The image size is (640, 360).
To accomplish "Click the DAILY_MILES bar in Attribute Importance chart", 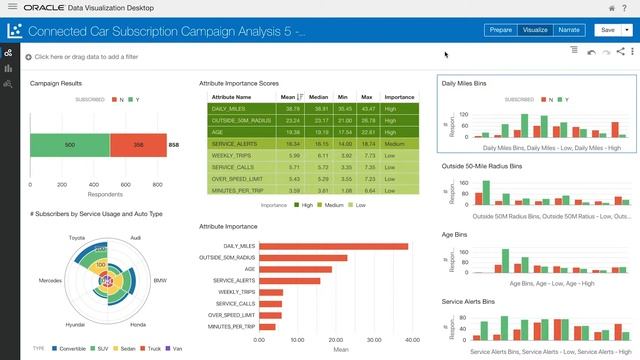I will coord(333,246).
